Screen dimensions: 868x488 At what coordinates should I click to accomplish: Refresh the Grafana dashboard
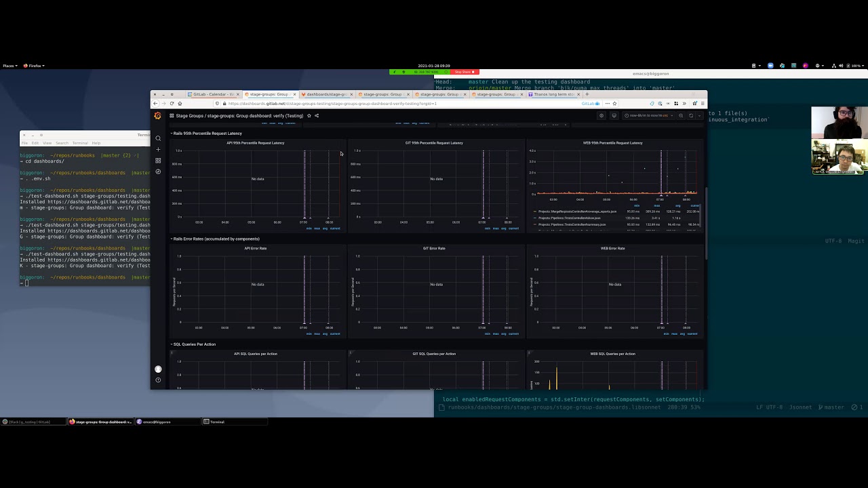691,116
